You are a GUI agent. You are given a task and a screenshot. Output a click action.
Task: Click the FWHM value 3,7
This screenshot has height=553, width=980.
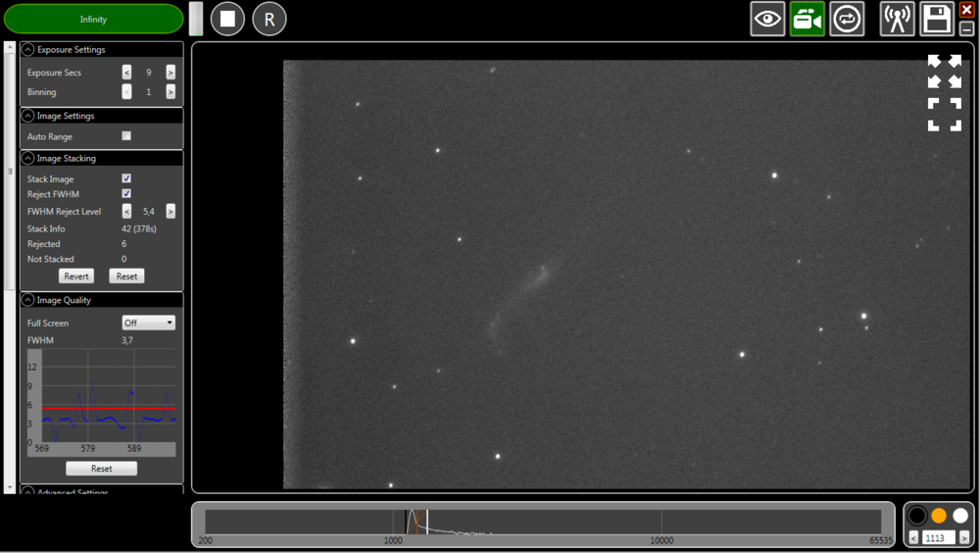126,340
